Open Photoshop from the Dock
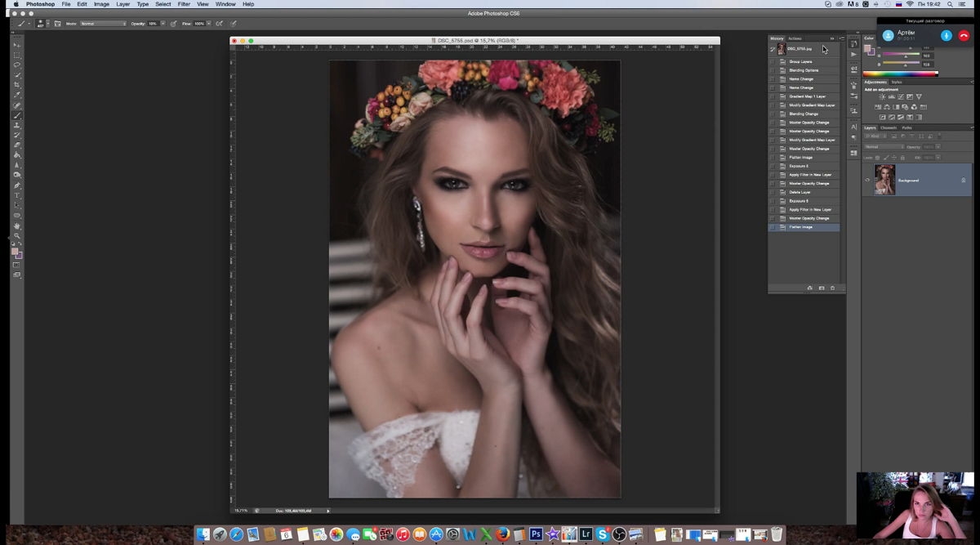Screen dimensions: 980x545 tap(536, 534)
